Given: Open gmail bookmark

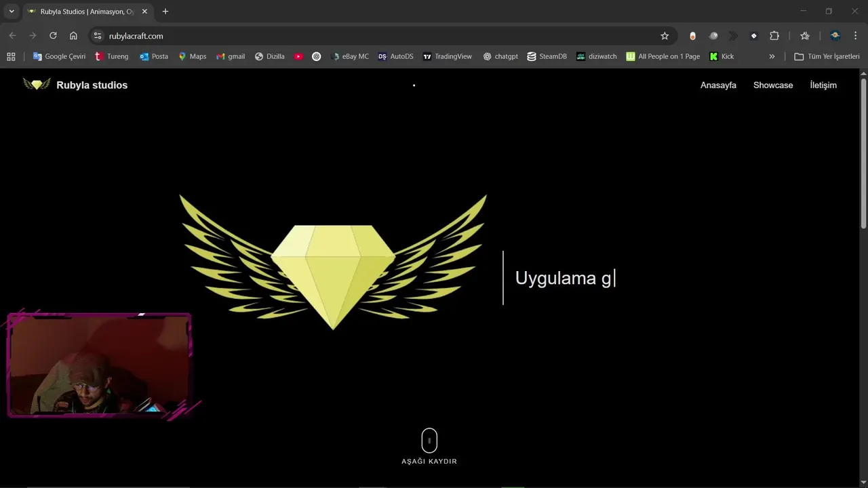Looking at the screenshot, I should tap(231, 56).
